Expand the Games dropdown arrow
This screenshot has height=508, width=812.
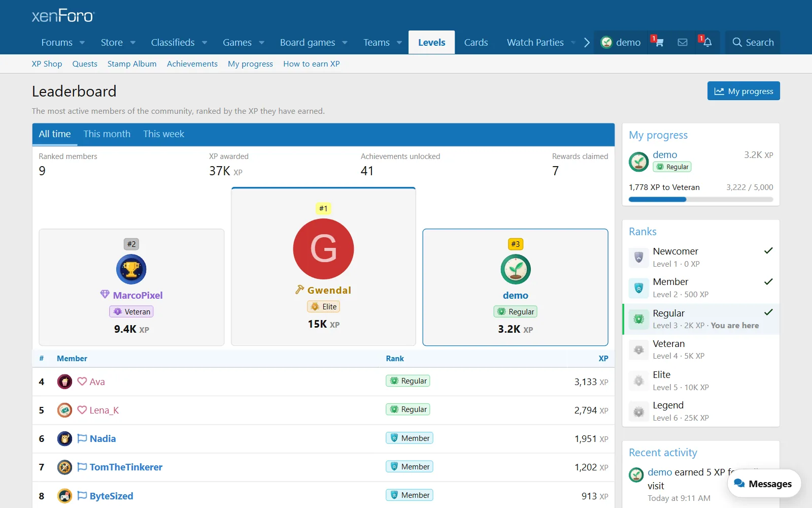[261, 43]
